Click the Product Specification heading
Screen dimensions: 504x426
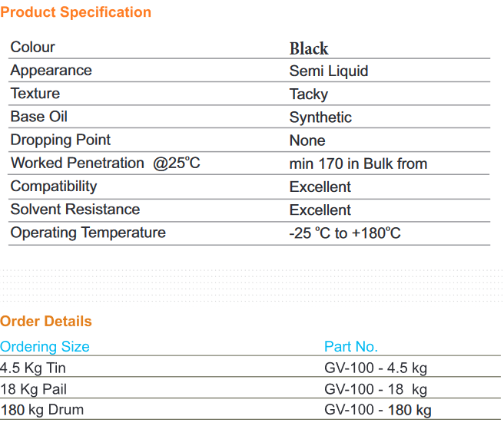coord(75,12)
